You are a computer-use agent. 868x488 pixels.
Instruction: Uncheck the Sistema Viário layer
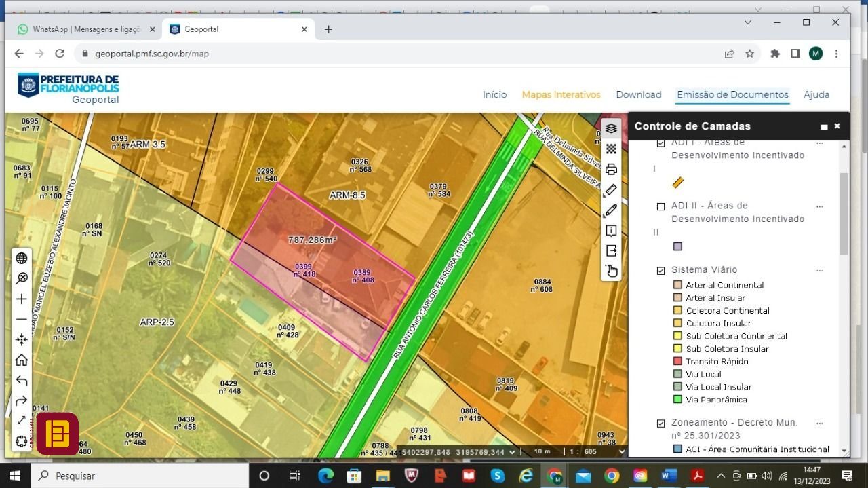tap(660, 271)
